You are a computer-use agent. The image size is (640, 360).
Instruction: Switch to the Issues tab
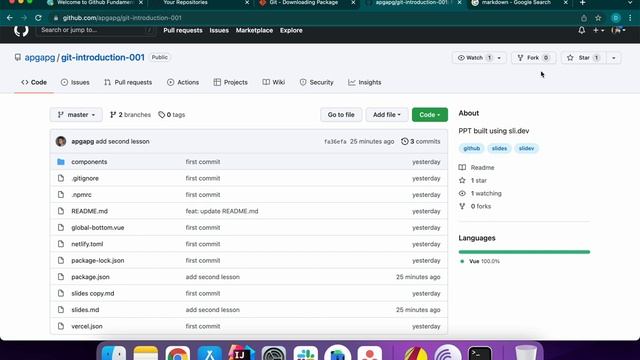coord(75,82)
